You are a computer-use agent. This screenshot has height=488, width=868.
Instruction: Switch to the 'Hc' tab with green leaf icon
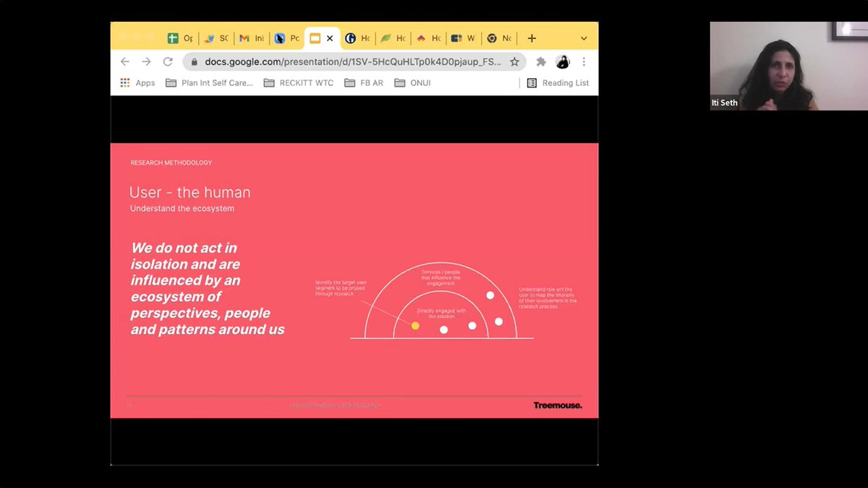click(x=393, y=38)
